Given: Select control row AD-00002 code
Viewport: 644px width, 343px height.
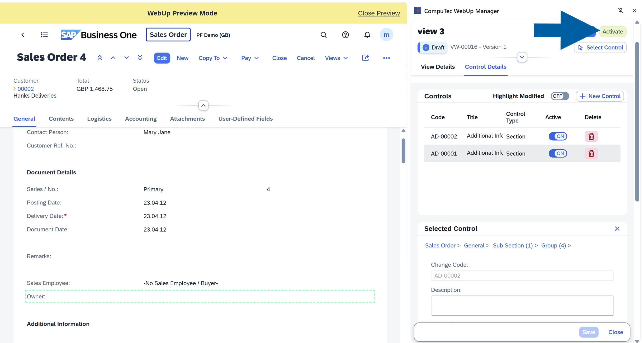Looking at the screenshot, I should coord(444,136).
